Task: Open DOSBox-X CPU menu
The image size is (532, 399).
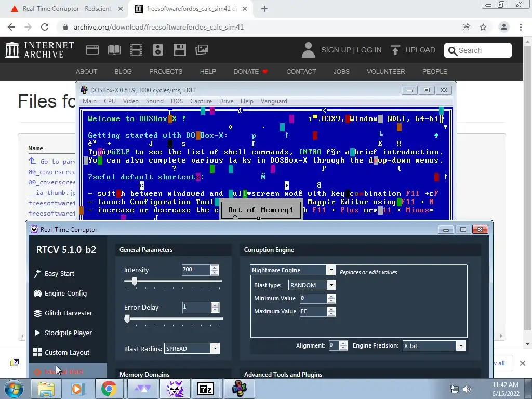Action: [x=110, y=101]
